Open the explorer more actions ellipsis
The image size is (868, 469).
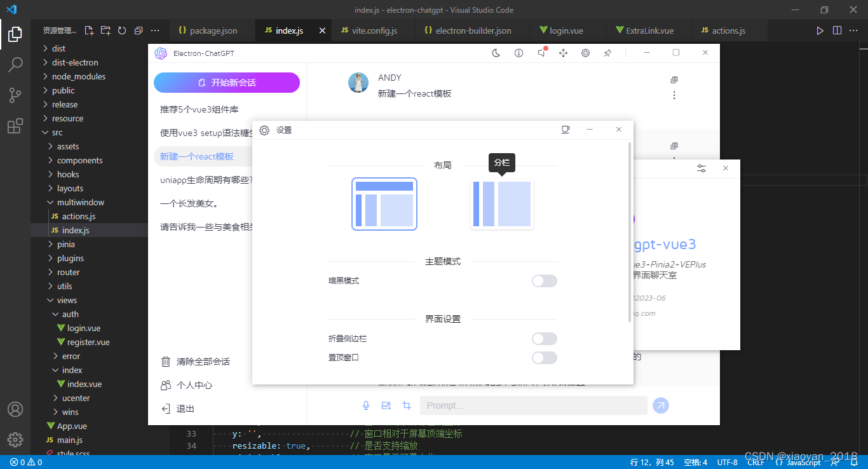[x=155, y=30]
